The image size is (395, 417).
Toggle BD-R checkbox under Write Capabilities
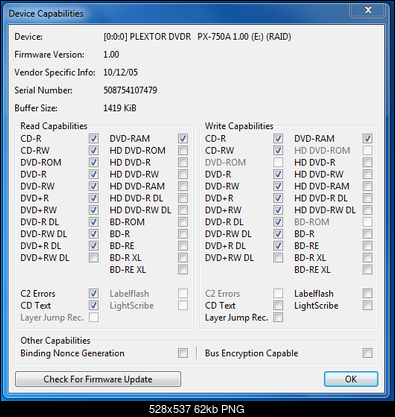click(367, 234)
